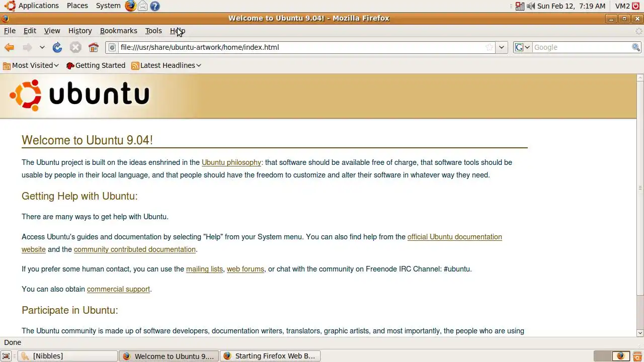Reload the current page
The width and height of the screenshot is (644, 362).
click(57, 47)
